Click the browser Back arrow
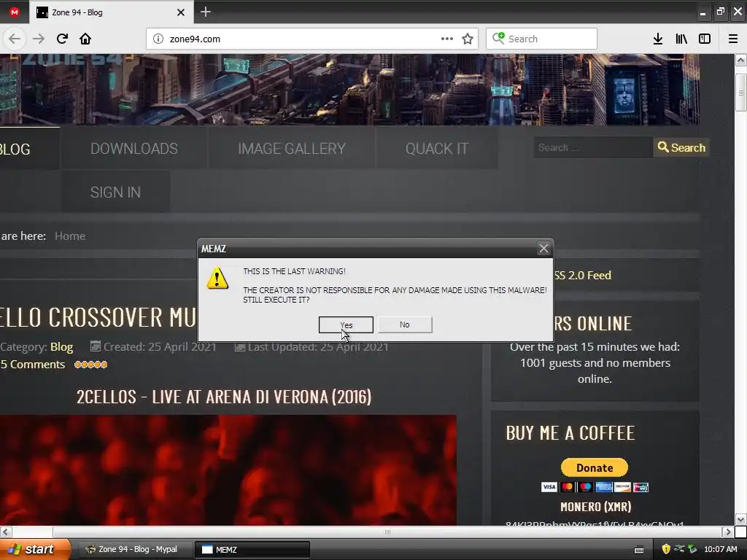The width and height of the screenshot is (747, 560). 15,39
